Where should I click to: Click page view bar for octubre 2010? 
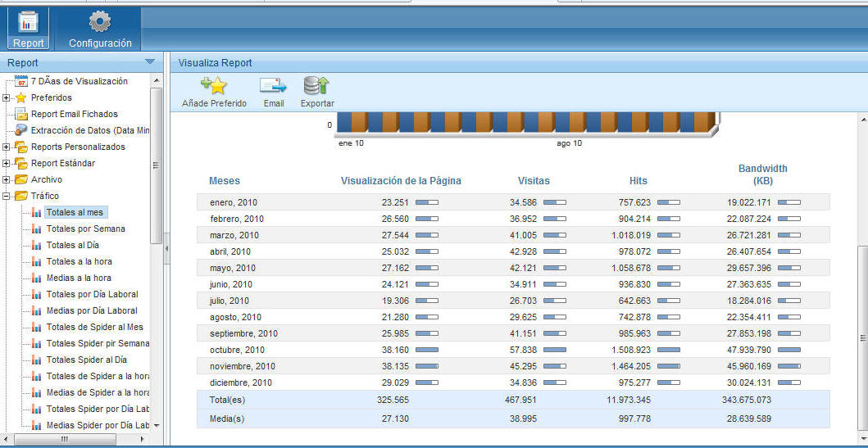click(x=427, y=350)
